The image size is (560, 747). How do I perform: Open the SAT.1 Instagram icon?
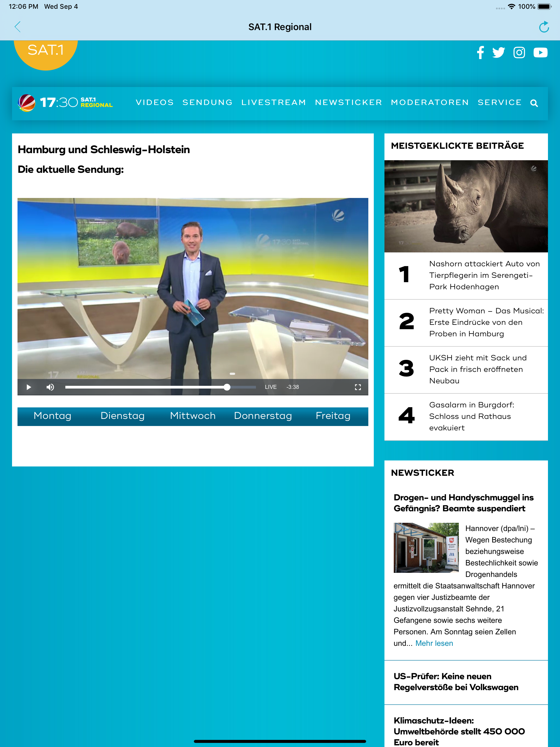[x=519, y=52]
